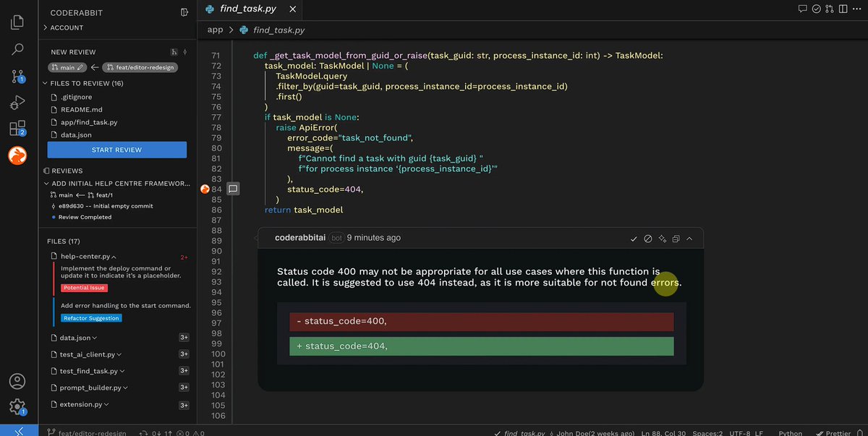Toggle the editor layout icon top right

click(x=842, y=9)
